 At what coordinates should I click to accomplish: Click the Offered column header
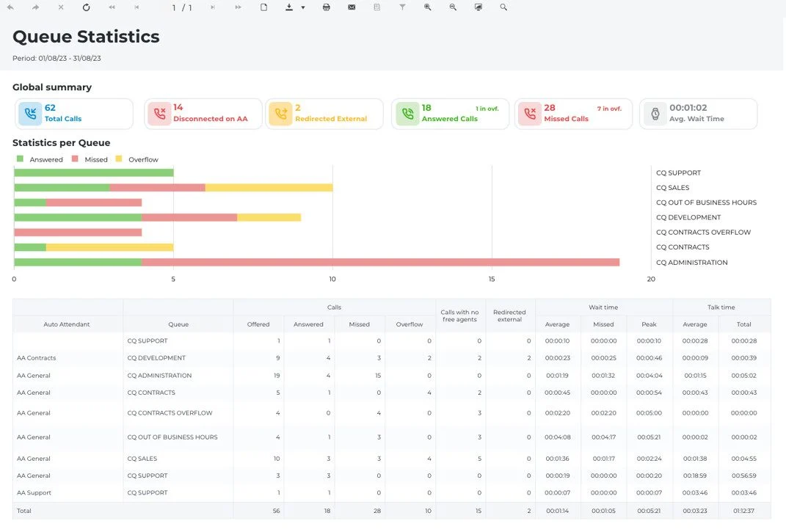click(258, 324)
